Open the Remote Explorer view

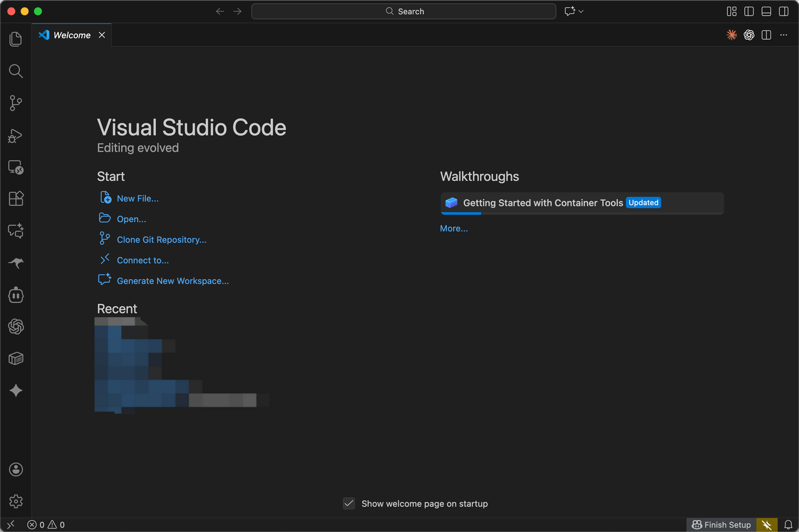click(x=16, y=167)
